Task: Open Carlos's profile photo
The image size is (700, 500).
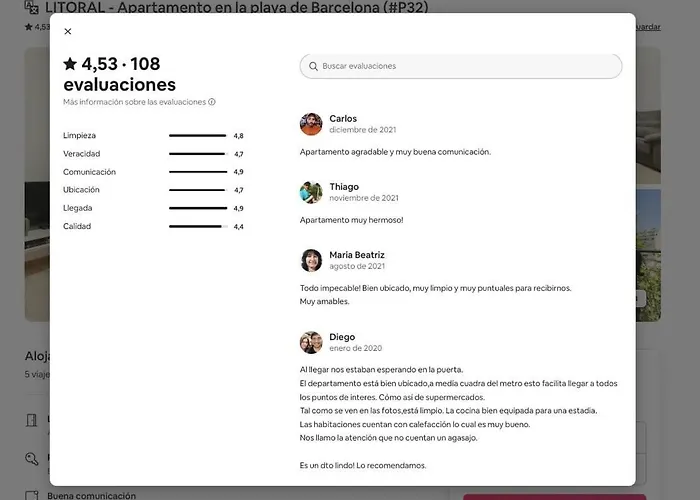Action: 311,124
